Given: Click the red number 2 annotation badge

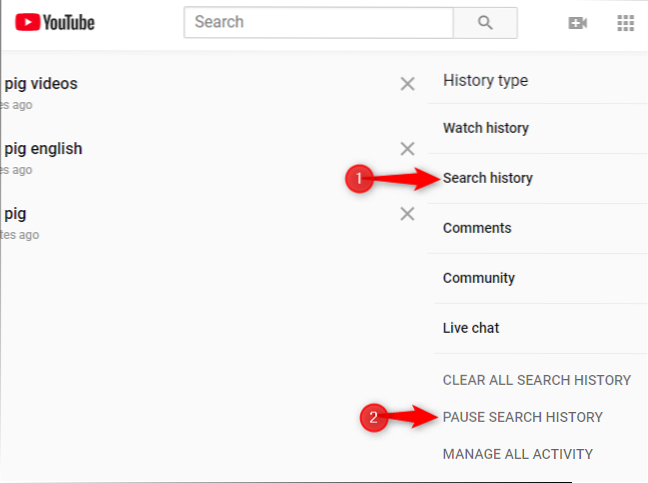Looking at the screenshot, I should (373, 418).
